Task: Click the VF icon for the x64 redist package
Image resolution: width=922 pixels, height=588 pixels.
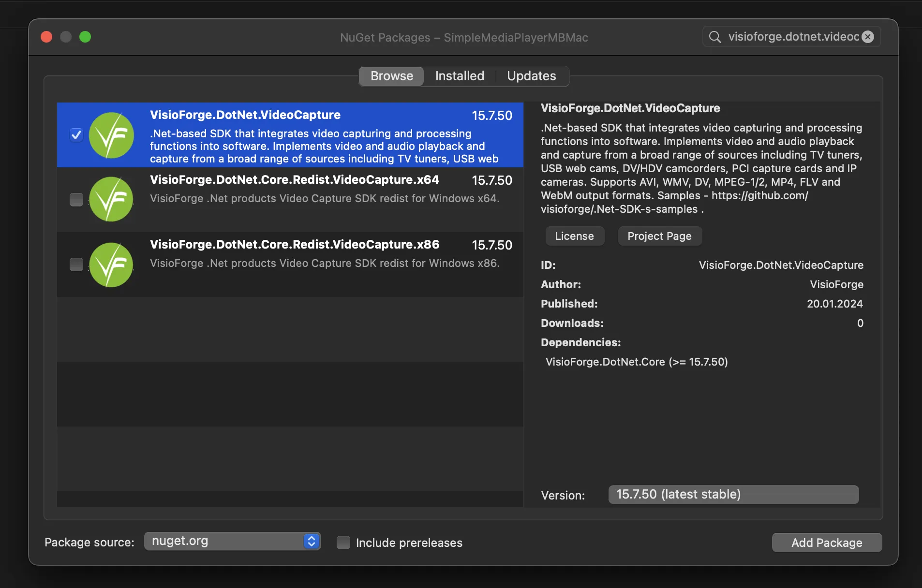Action: [111, 199]
